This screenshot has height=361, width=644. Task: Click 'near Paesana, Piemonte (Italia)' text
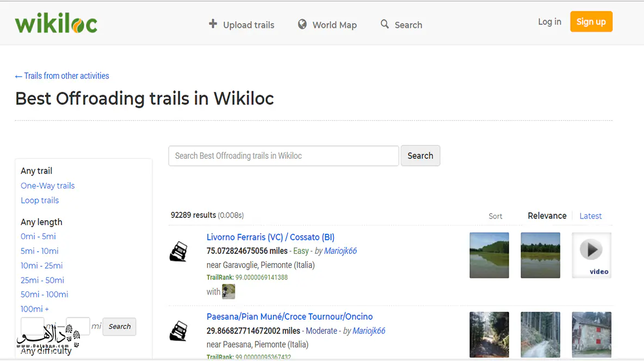(257, 345)
